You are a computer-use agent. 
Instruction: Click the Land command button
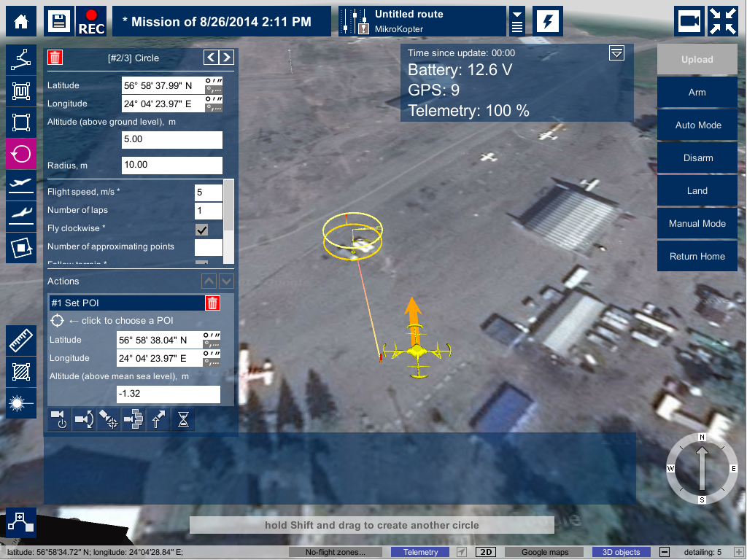point(697,191)
